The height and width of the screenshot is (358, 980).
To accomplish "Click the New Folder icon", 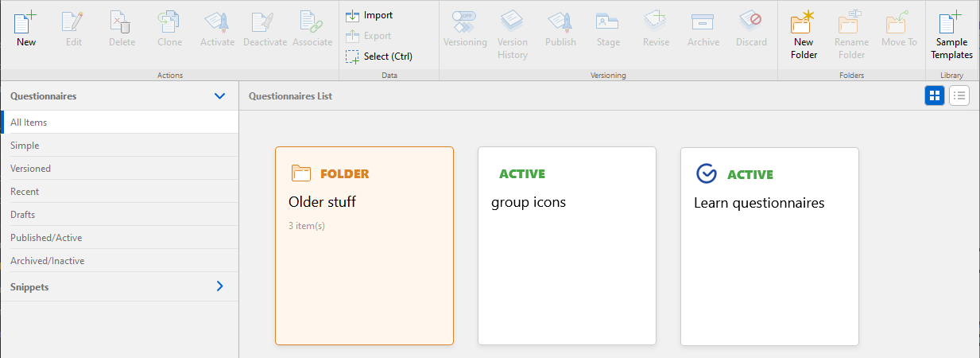I will (804, 22).
